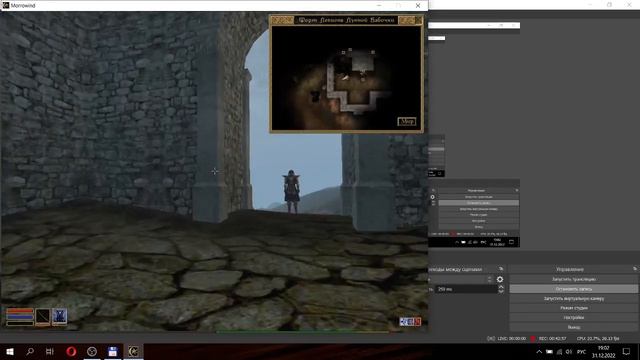The height and width of the screenshot is (360, 640).
Task: Open the floppy disk app on taskbar
Action: [x=113, y=351]
